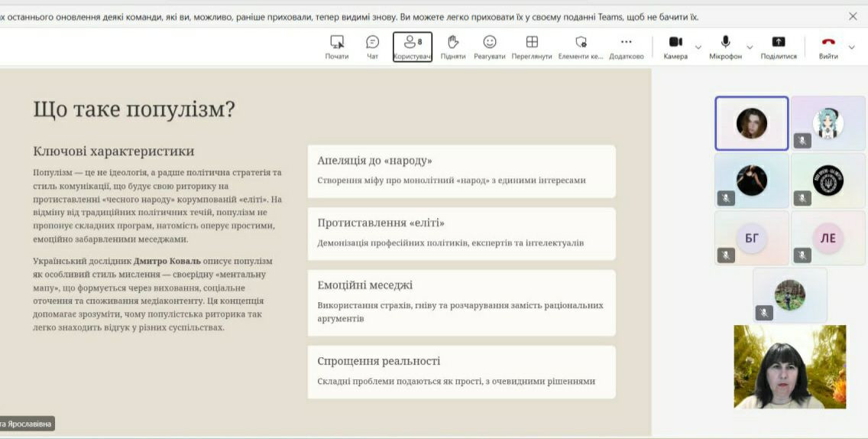The image size is (868, 439).
Task: Open the Чат panel
Action: coord(373,47)
